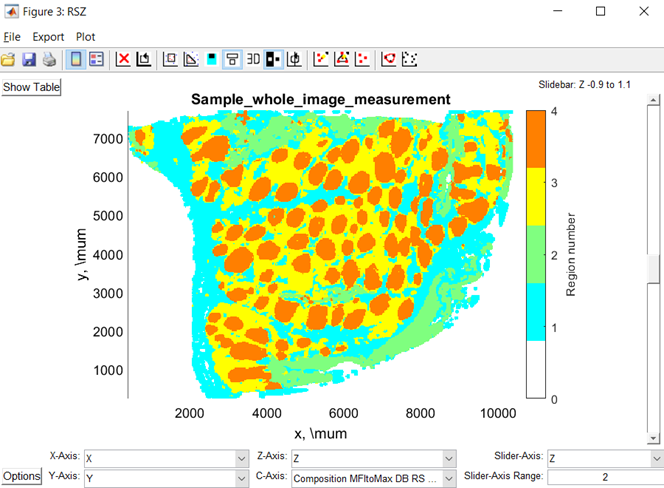Toggle the legend toolbar button
The height and width of the screenshot is (488, 664).
click(x=97, y=59)
